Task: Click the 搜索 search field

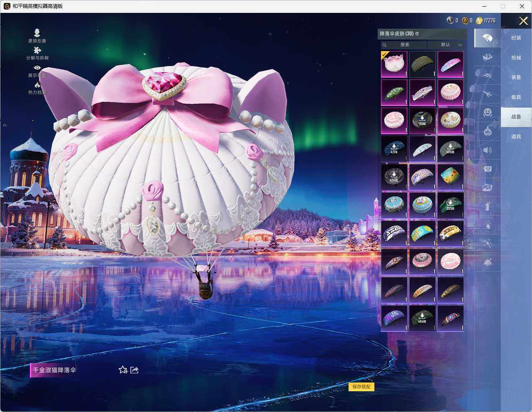Action: pyautogui.click(x=404, y=45)
